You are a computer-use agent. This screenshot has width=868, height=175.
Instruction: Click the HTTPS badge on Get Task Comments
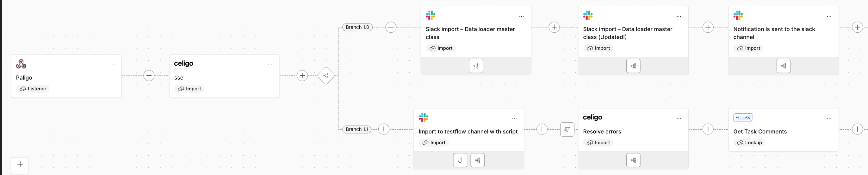point(743,117)
